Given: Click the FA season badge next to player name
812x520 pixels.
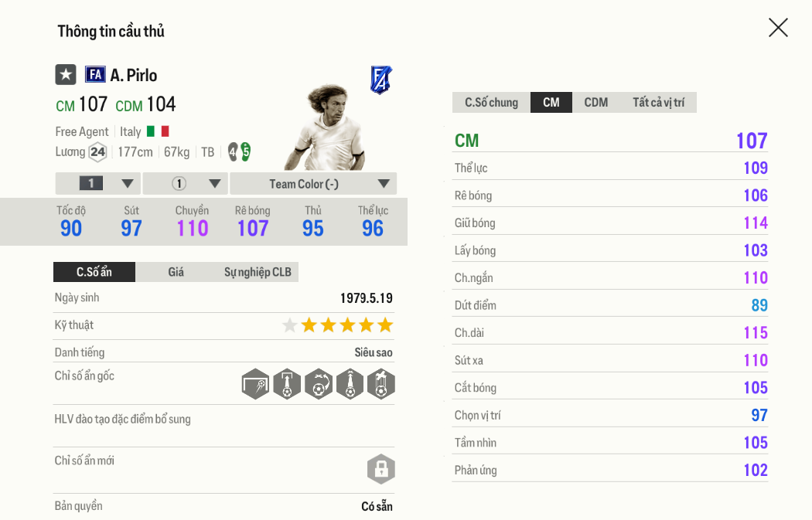Looking at the screenshot, I should pos(95,74).
